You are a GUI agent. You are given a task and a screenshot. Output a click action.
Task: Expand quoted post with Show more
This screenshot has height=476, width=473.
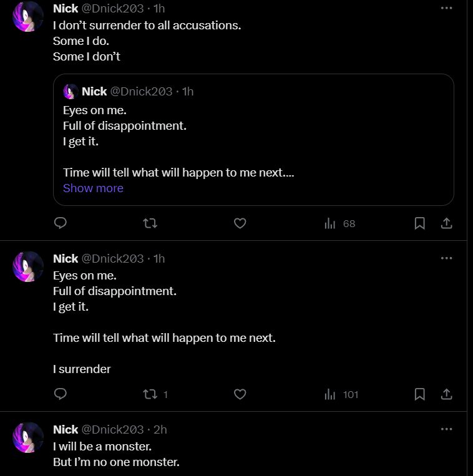pos(93,188)
